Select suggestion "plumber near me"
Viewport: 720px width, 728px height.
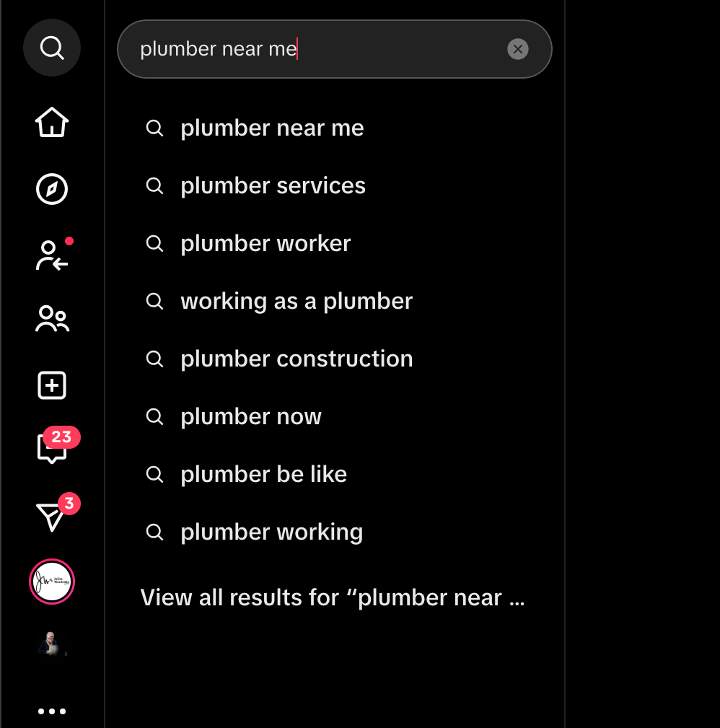[272, 128]
